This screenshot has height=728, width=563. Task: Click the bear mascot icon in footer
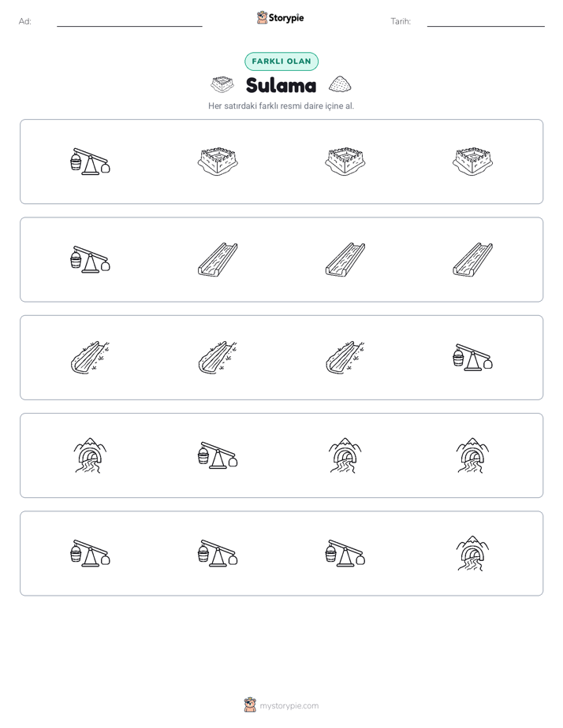pos(250,705)
